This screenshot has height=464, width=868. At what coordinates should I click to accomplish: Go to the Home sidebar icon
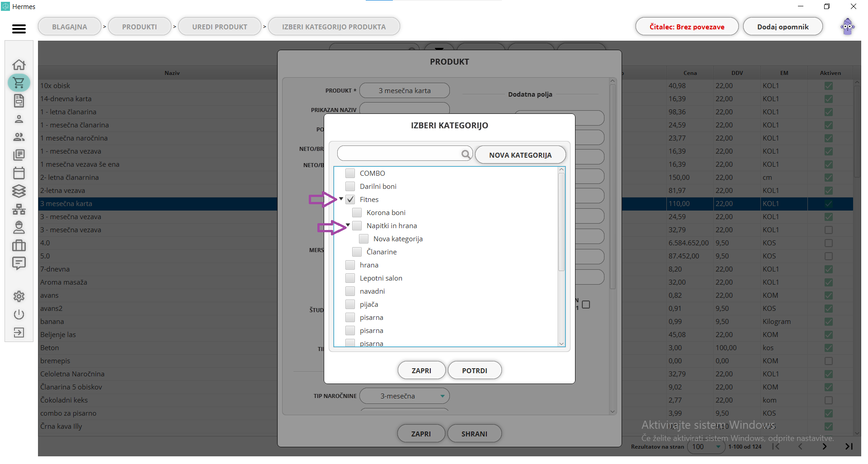(19, 65)
